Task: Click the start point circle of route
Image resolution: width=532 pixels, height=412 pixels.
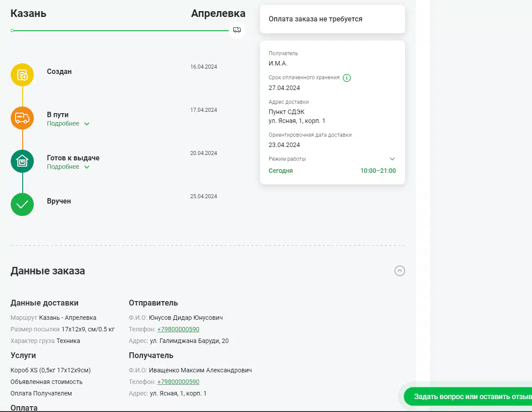Action: click(x=12, y=31)
